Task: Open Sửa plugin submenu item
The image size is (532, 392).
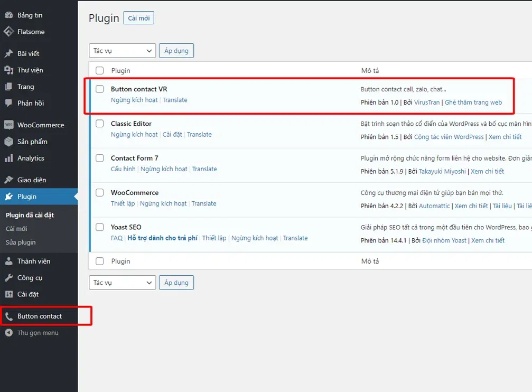Action: click(21, 242)
